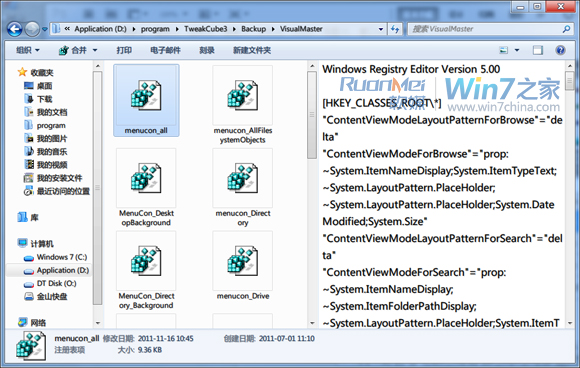This screenshot has height=368, width=580.
Task: Toggle the preview pane button
Action: click(538, 50)
